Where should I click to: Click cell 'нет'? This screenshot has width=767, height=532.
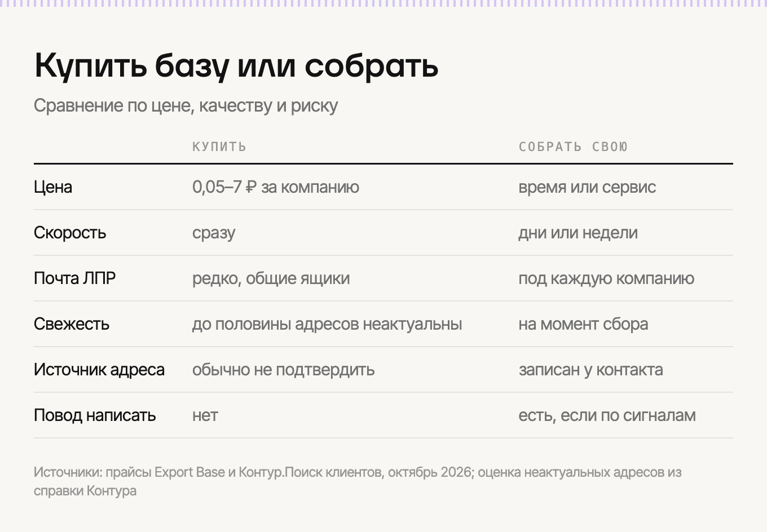(x=205, y=416)
